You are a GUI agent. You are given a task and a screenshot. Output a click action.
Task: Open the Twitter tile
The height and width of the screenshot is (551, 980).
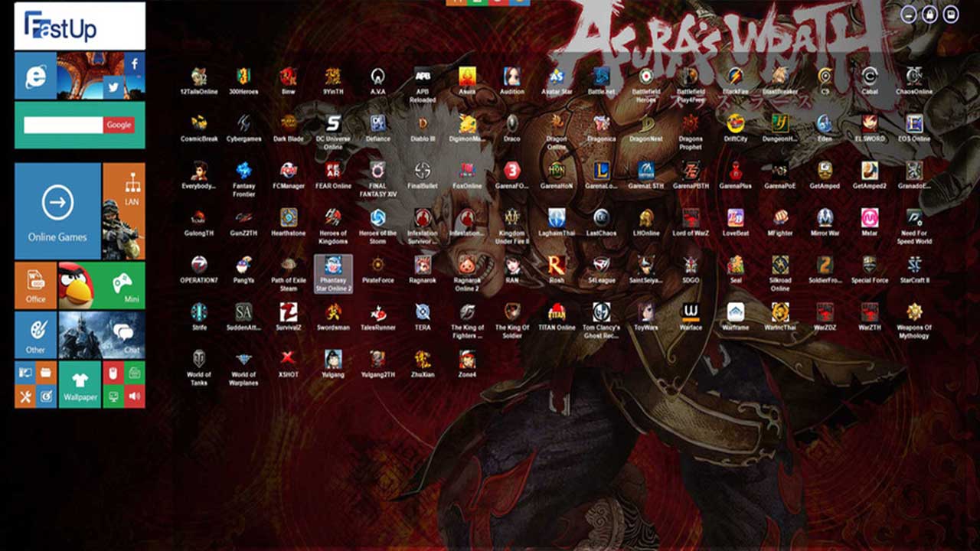pos(113,88)
